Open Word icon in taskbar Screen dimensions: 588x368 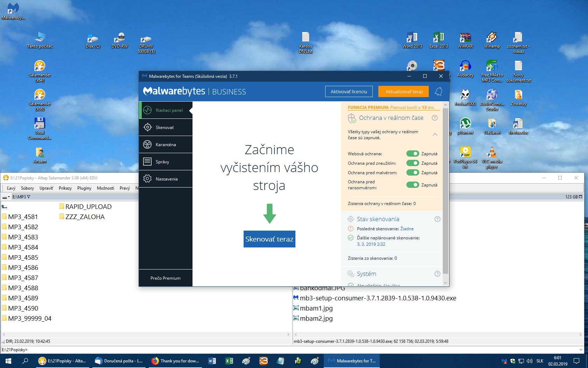[x=212, y=361]
